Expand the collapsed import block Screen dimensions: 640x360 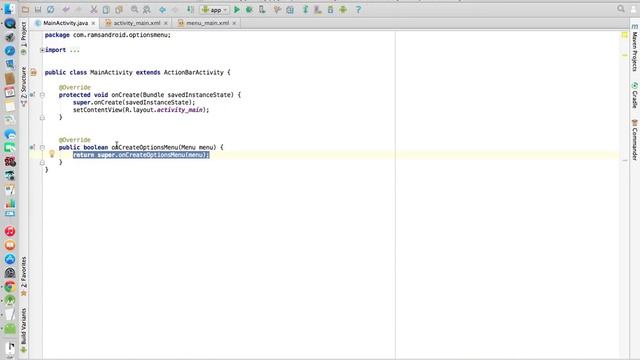(x=42, y=50)
